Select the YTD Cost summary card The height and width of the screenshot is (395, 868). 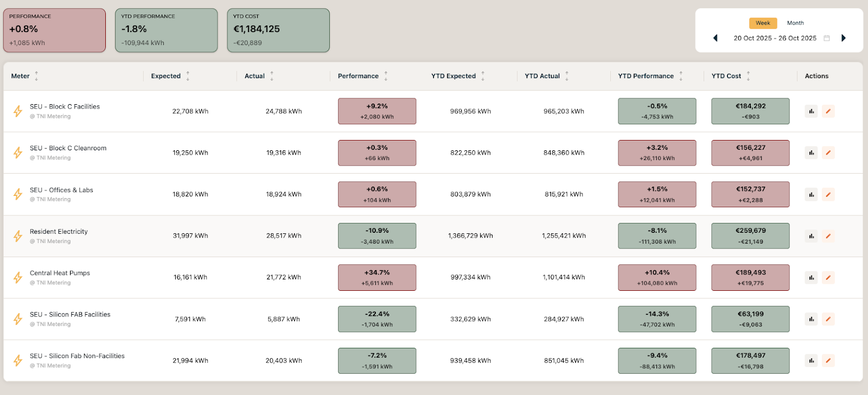point(278,30)
